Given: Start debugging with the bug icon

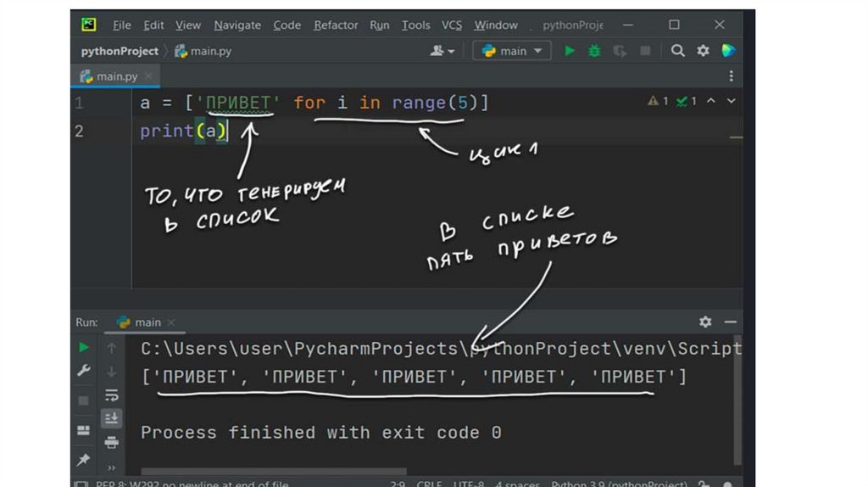Looking at the screenshot, I should [x=594, y=51].
